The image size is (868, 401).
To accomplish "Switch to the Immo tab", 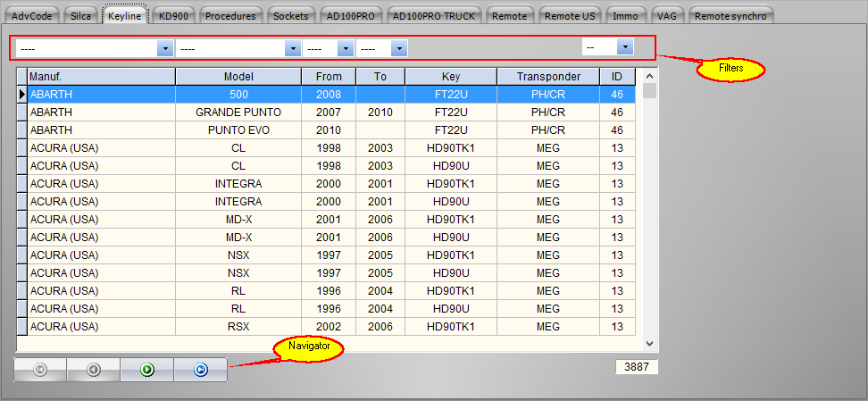I will click(x=625, y=15).
